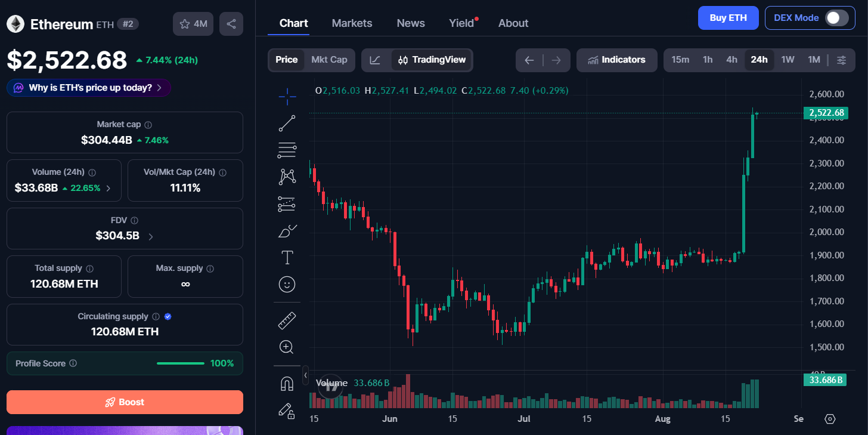
Task: Select the brush drawing tool
Action: pyautogui.click(x=287, y=231)
